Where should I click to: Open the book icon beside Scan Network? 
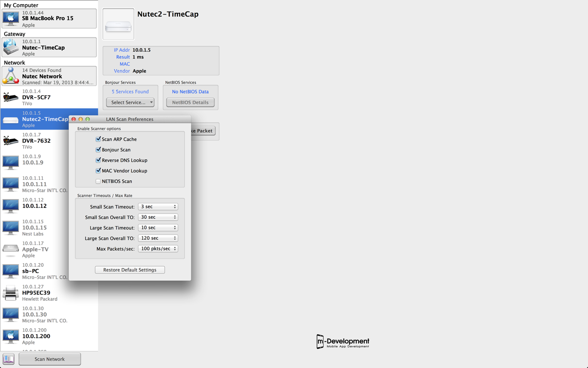click(x=9, y=359)
